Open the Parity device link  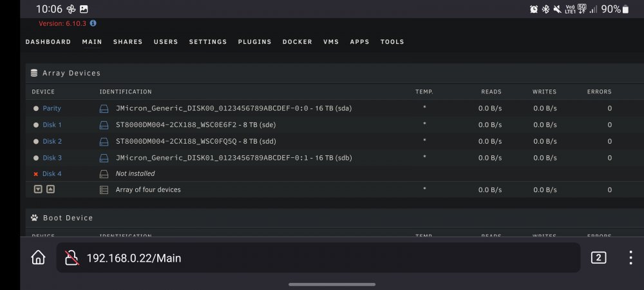pos(52,108)
